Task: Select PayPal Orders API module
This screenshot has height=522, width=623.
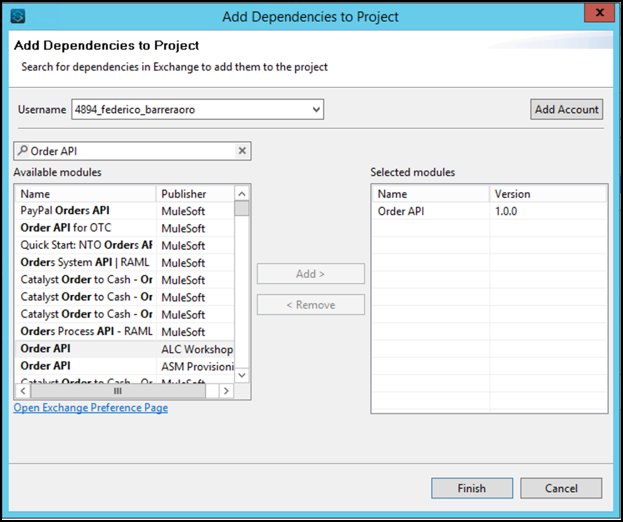Action: [x=124, y=211]
